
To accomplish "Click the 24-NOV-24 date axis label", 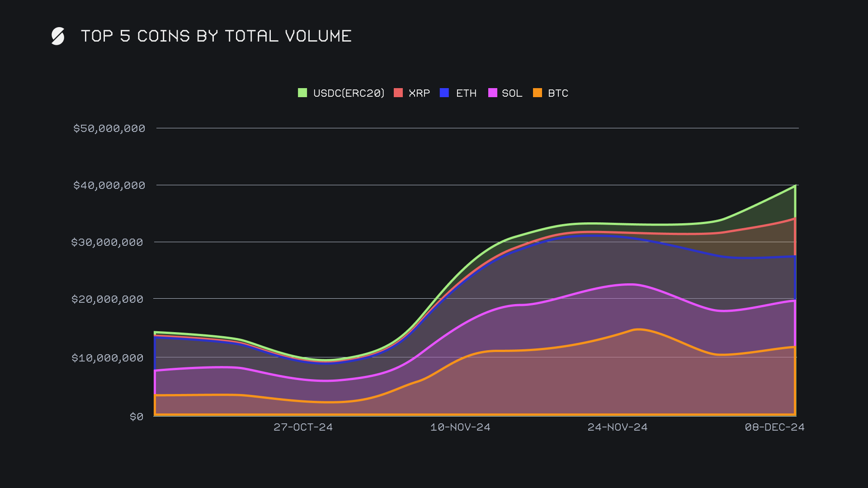I will (618, 427).
